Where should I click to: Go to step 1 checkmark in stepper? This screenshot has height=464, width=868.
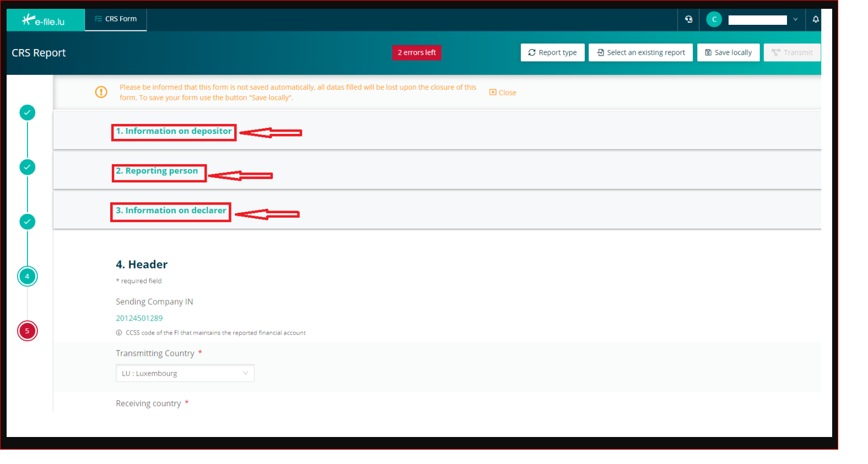click(28, 112)
